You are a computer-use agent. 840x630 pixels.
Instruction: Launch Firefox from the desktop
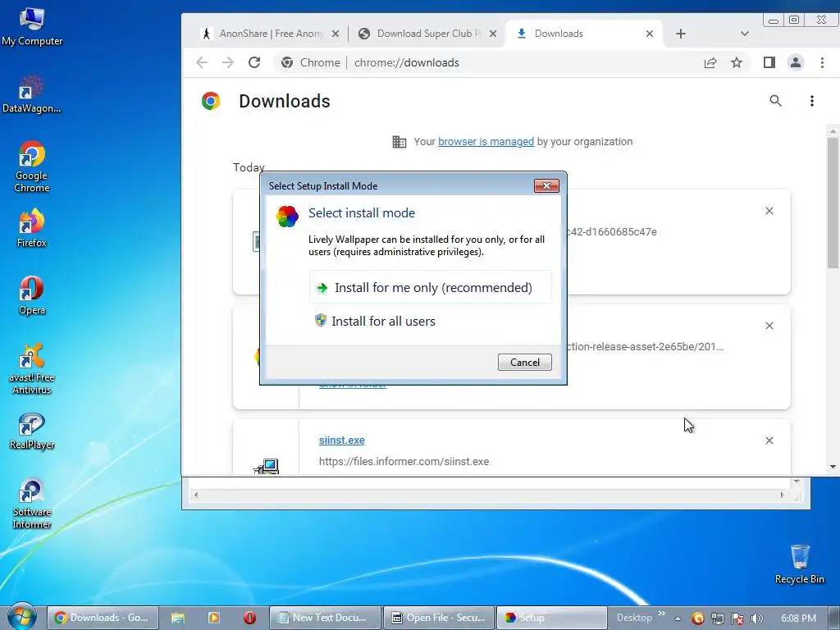click(x=32, y=228)
